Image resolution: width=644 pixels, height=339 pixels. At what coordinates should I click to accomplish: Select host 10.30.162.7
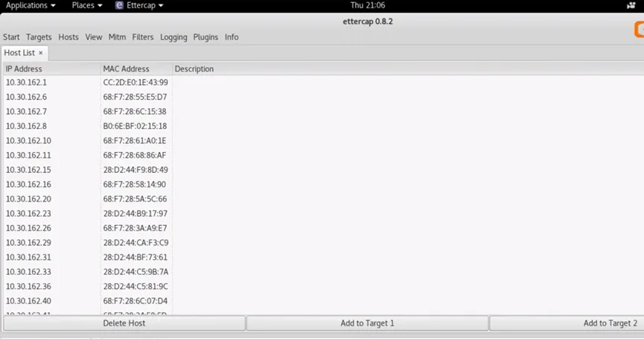pyautogui.click(x=26, y=111)
